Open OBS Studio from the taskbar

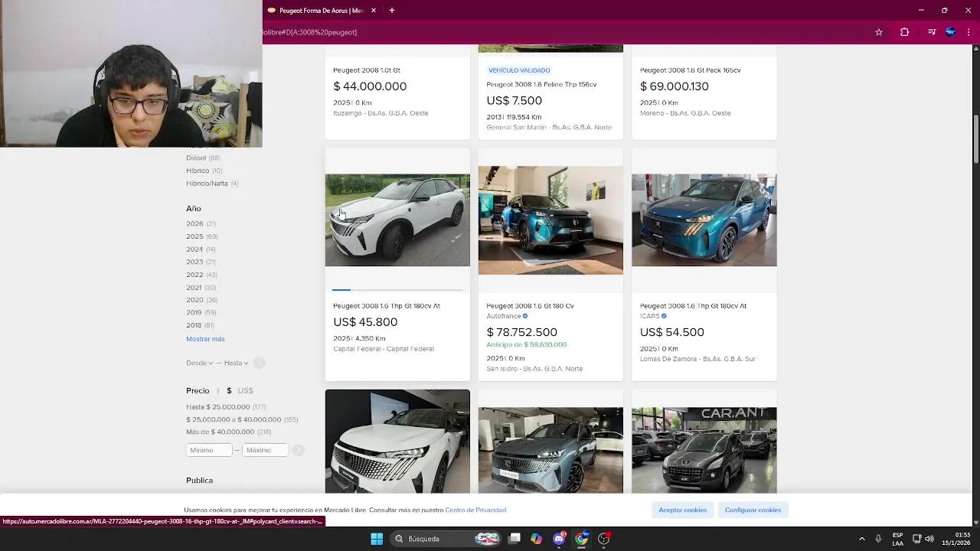(604, 539)
